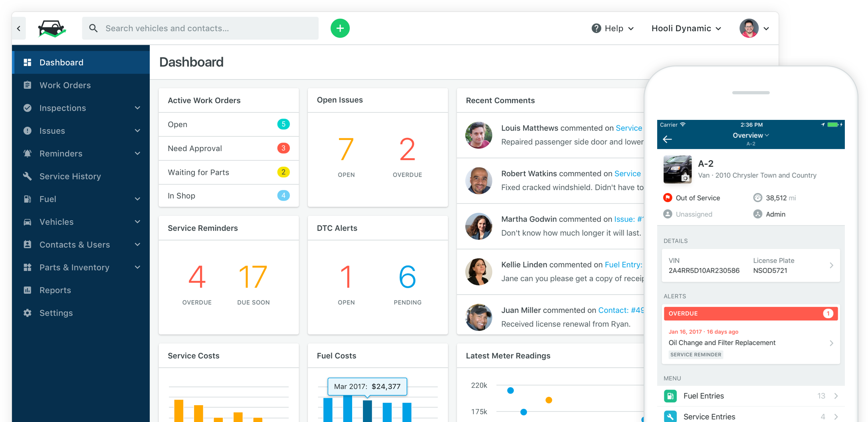Expand the Inspections submenu arrow
The image size is (868, 422).
[x=138, y=108]
